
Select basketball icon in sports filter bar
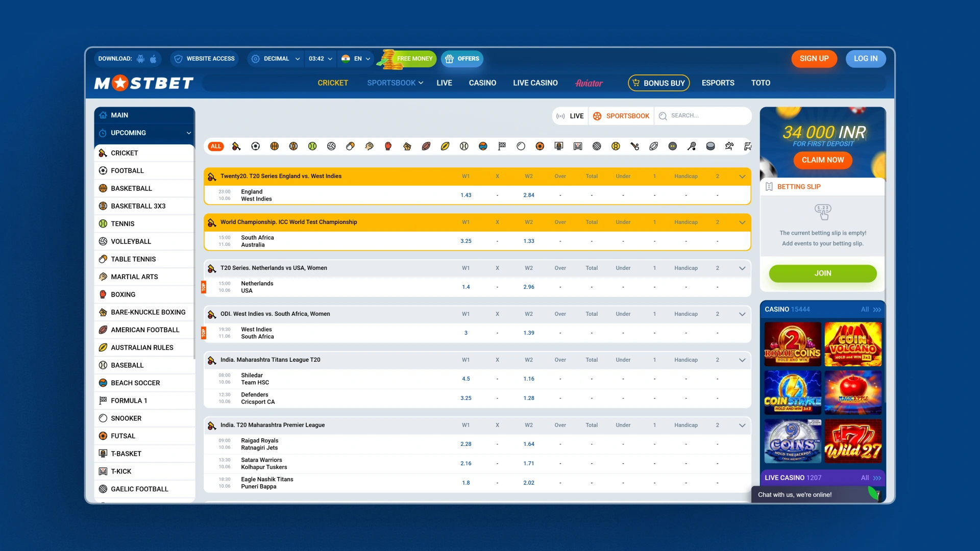click(x=275, y=146)
